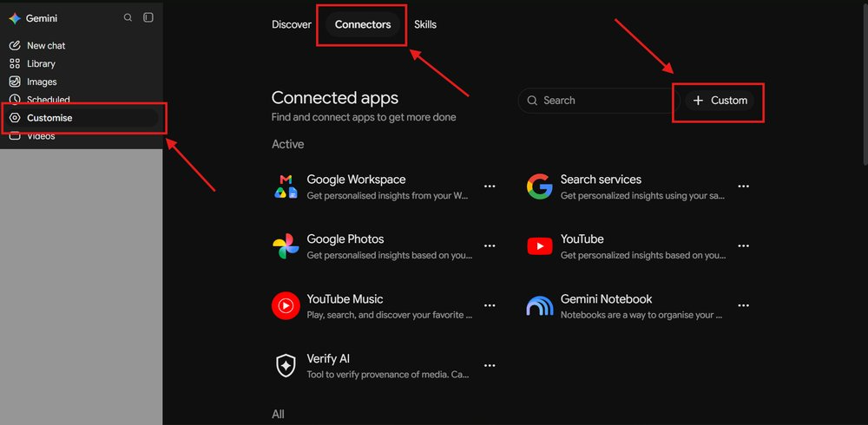The width and height of the screenshot is (868, 425).
Task: Click 'Notebooks are a way to organise' description
Action: [x=641, y=315]
